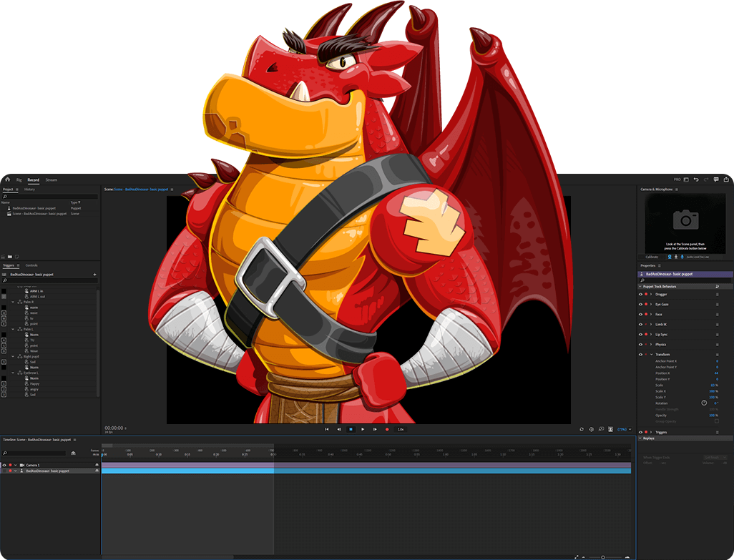This screenshot has width=734, height=560.
Task: Collapse the Transform behavior section
Action: 651,355
